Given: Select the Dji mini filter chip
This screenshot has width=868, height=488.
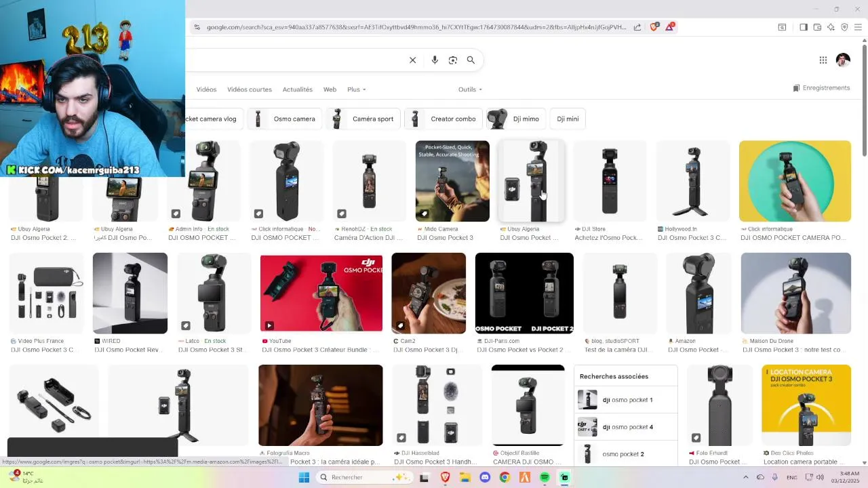Looking at the screenshot, I should (568, 119).
